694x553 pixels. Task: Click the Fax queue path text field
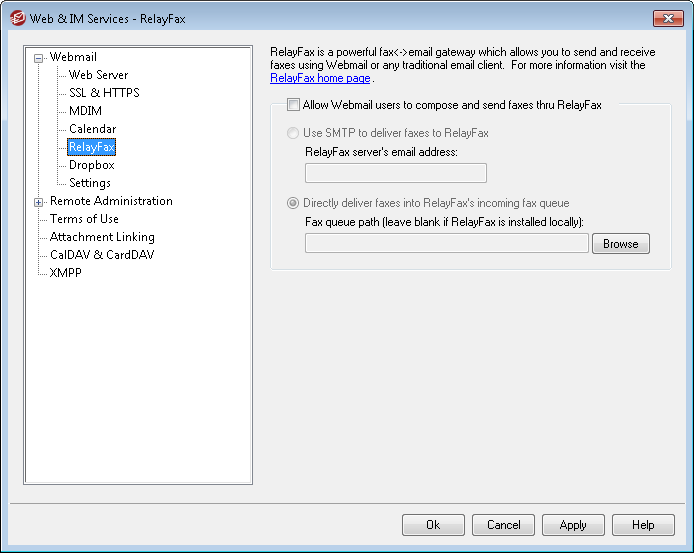[446, 243]
